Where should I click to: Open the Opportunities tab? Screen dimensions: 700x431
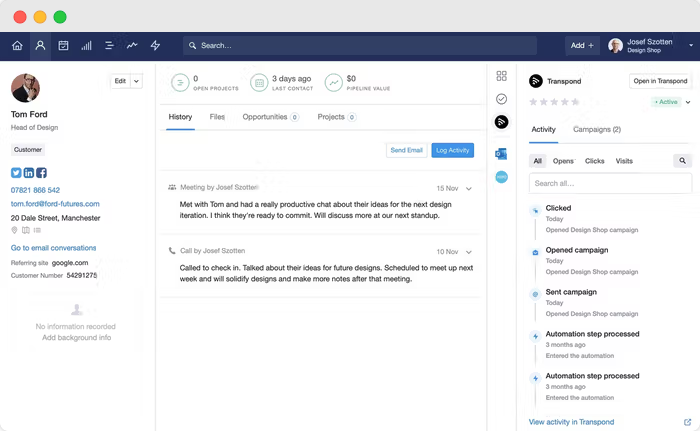(271, 117)
